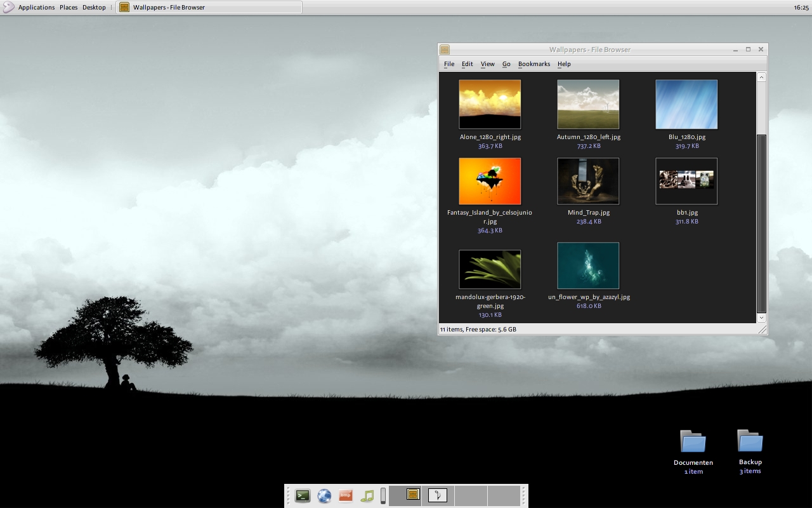Launch the green music note application

(x=367, y=496)
